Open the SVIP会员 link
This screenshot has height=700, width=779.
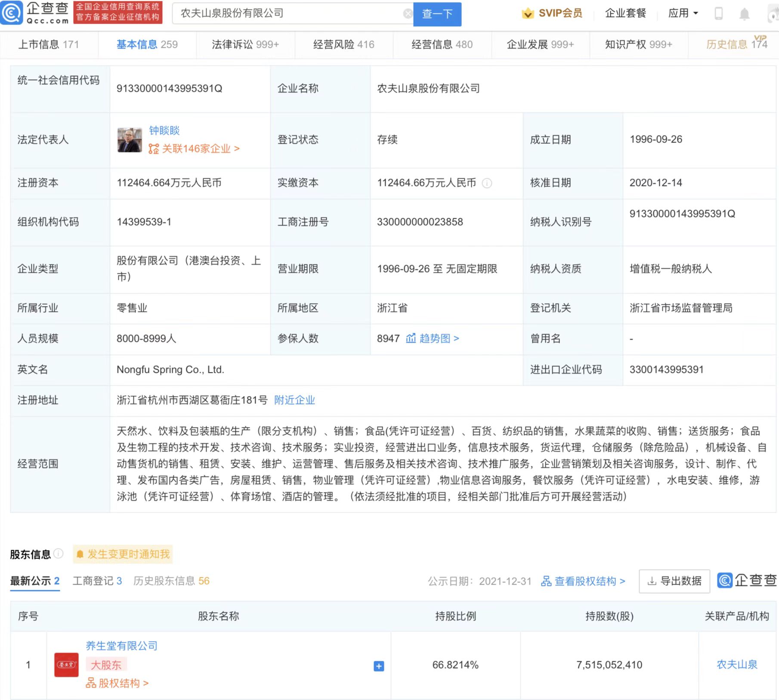coord(560,13)
